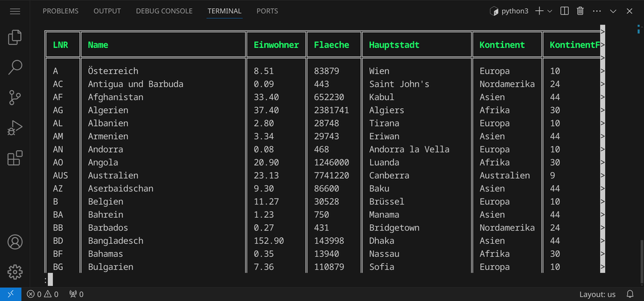Open the Extensions view
Viewport: 644px width, 301px height.
pos(15,158)
